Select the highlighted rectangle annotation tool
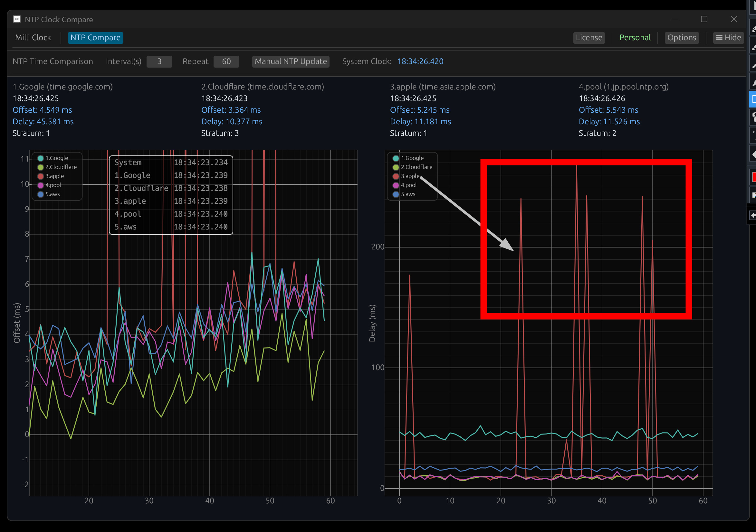This screenshot has height=532, width=756. (x=753, y=99)
